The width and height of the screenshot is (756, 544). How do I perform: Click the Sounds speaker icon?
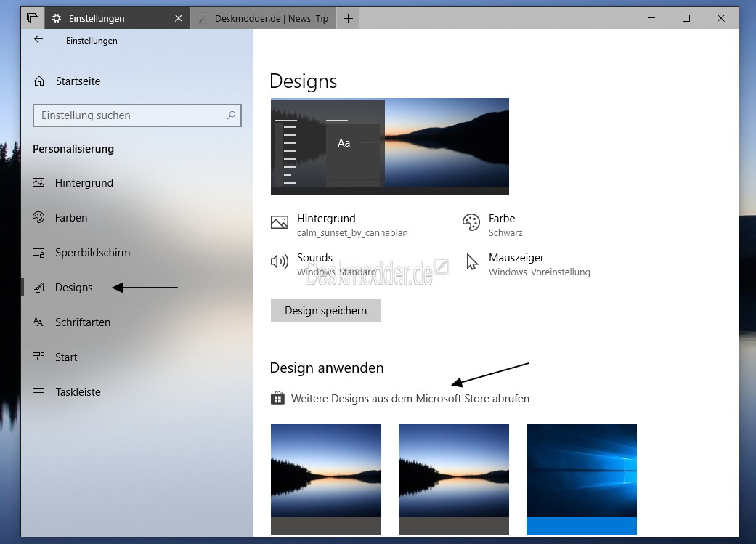(x=280, y=261)
